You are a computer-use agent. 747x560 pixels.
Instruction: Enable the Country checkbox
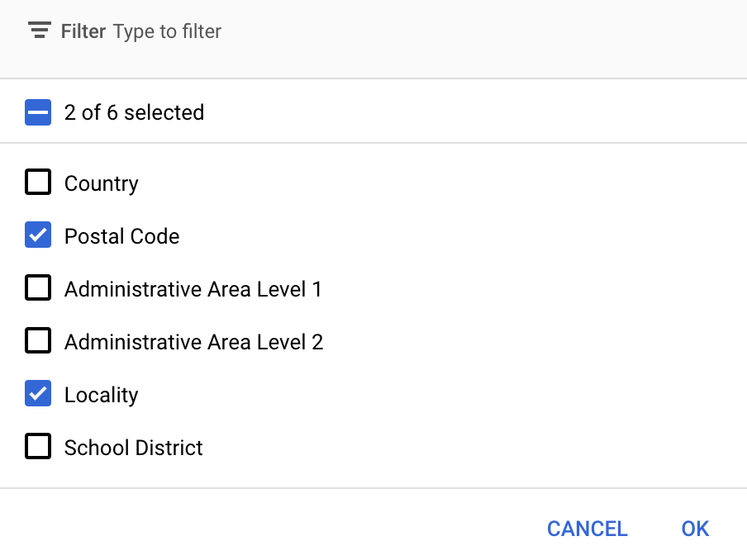coord(37,183)
